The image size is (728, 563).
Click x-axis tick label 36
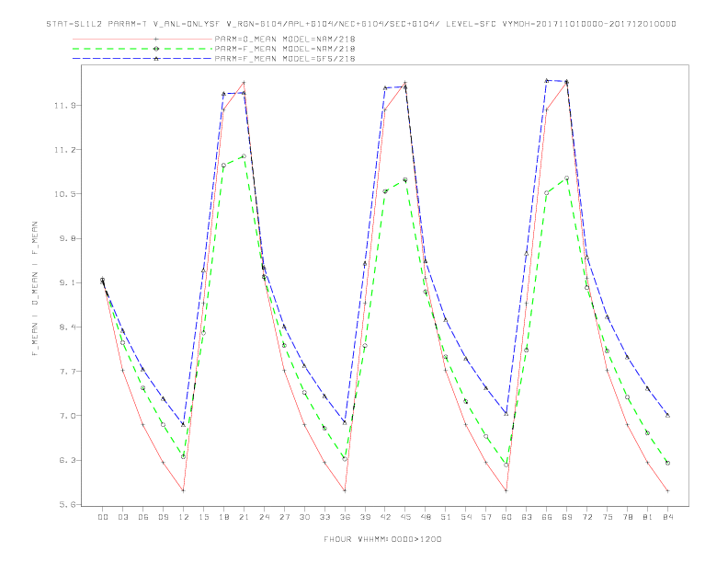pyautogui.click(x=345, y=517)
